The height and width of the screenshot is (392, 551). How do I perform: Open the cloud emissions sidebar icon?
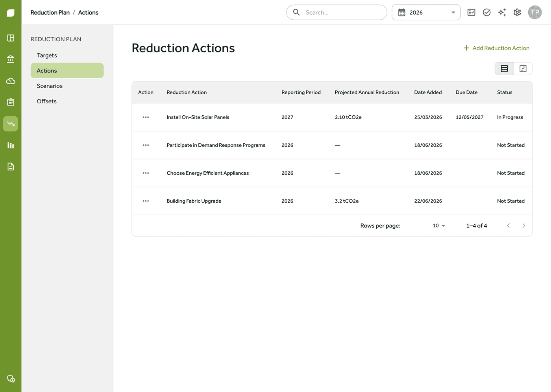click(11, 81)
